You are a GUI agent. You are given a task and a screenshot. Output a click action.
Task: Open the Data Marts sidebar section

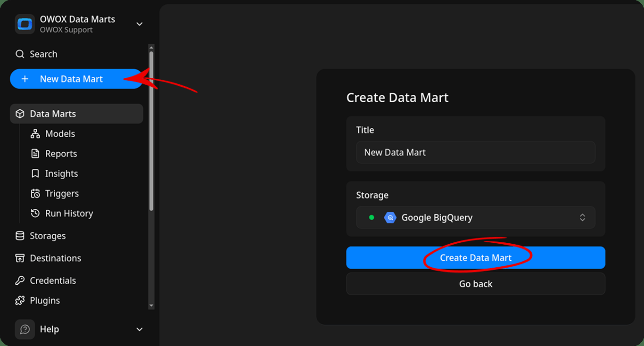(76, 114)
